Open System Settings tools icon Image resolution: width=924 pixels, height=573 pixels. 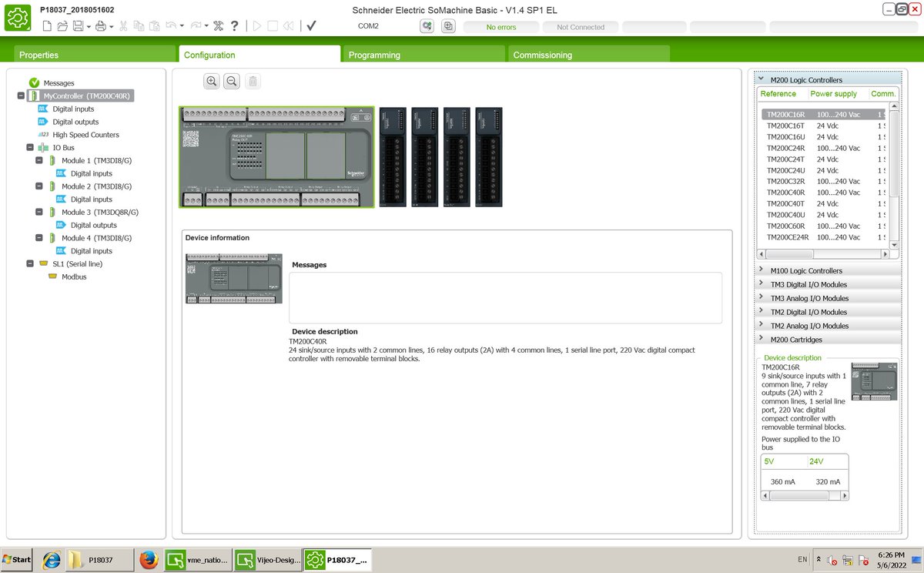219,26
